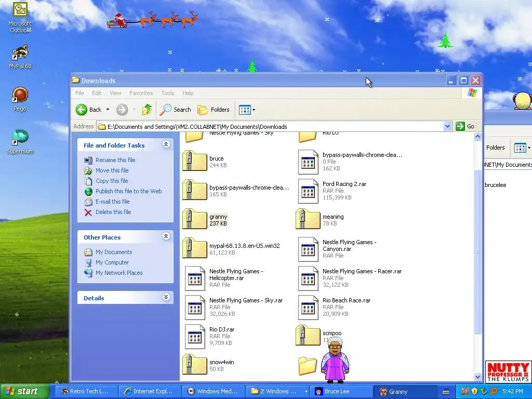Screen dimensions: 532x399
Task: Select the granny zip folder icon
Action: pyautogui.click(x=194, y=220)
